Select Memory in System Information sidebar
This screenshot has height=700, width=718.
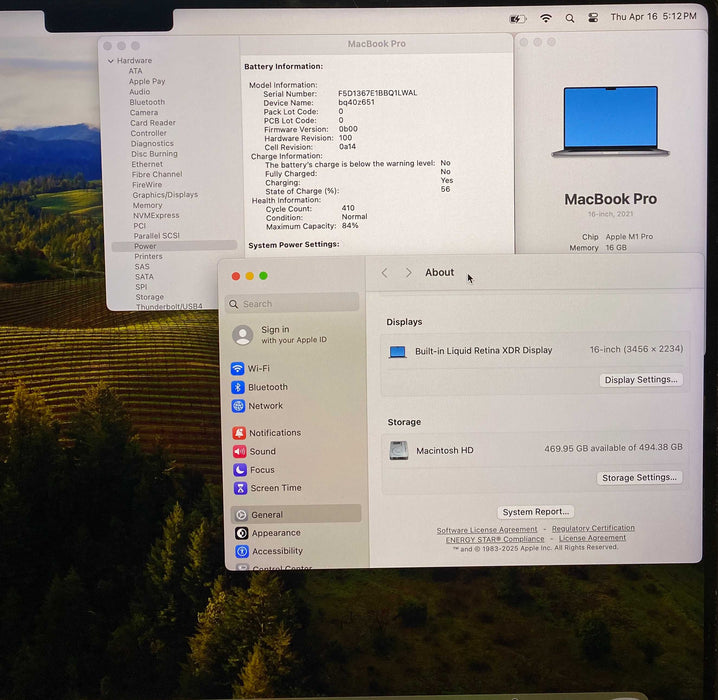pyautogui.click(x=147, y=206)
